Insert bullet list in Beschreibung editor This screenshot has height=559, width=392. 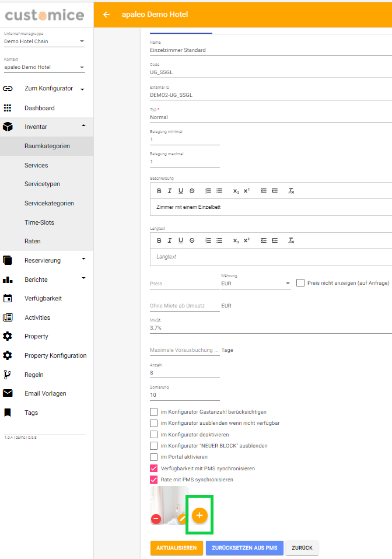(x=219, y=191)
